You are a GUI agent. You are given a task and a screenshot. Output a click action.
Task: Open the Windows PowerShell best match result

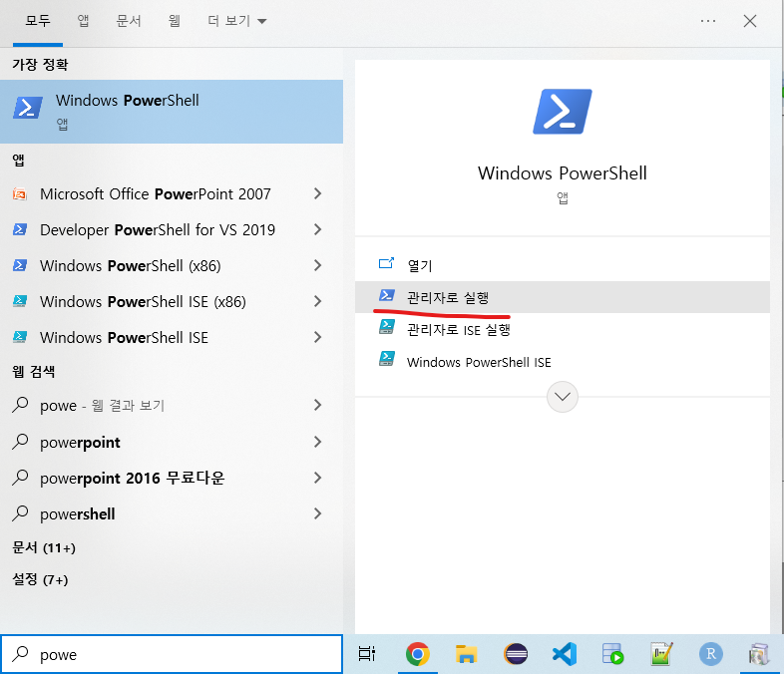point(172,112)
